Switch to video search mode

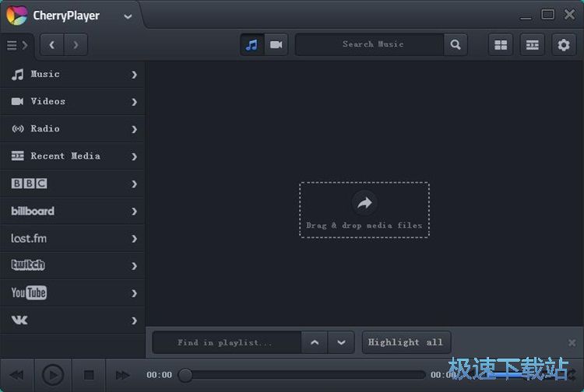276,45
